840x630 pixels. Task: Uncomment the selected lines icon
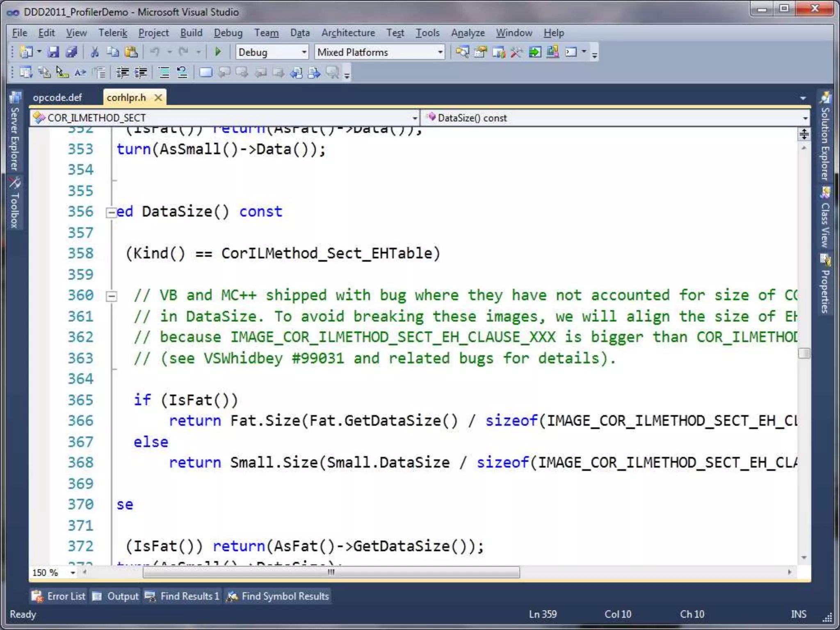182,73
